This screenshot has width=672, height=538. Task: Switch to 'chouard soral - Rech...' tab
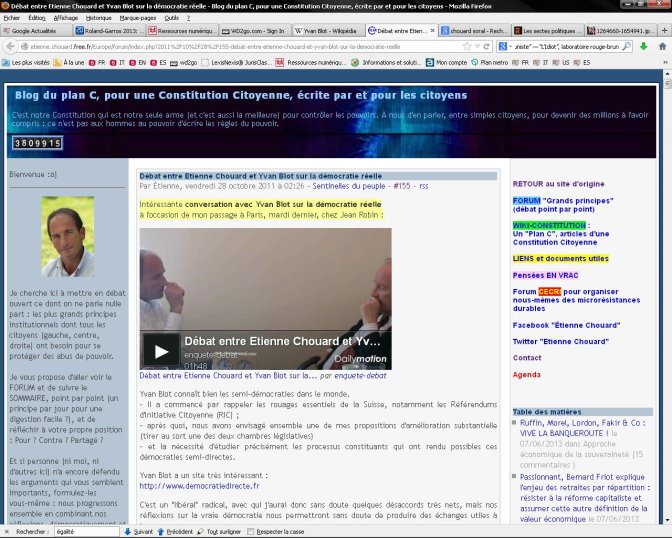point(474,30)
